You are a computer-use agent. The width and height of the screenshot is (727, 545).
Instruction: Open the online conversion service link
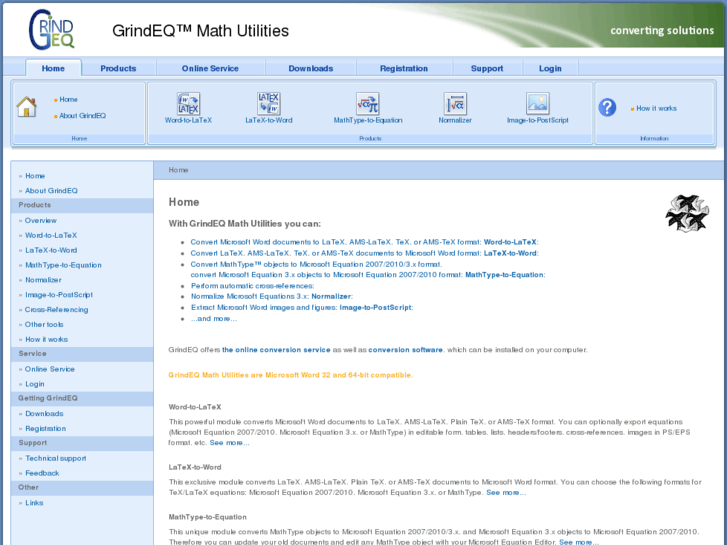(276, 350)
